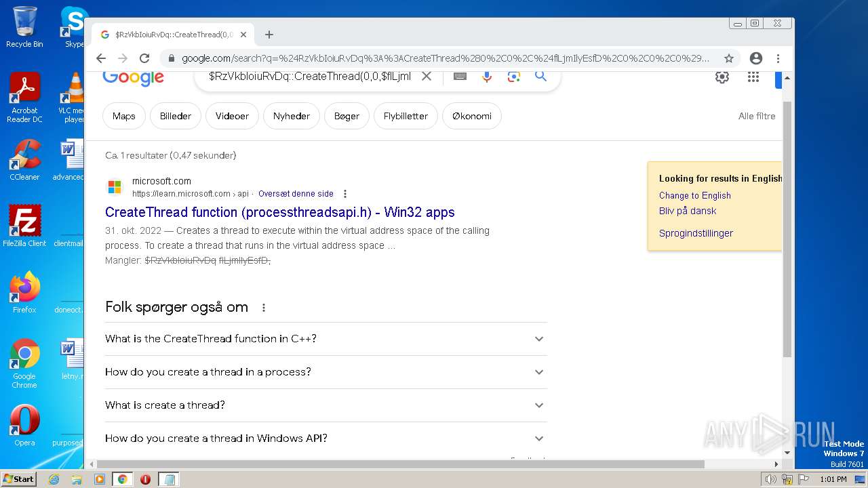Select Change to English
Screen dimensions: 868x488
point(694,195)
